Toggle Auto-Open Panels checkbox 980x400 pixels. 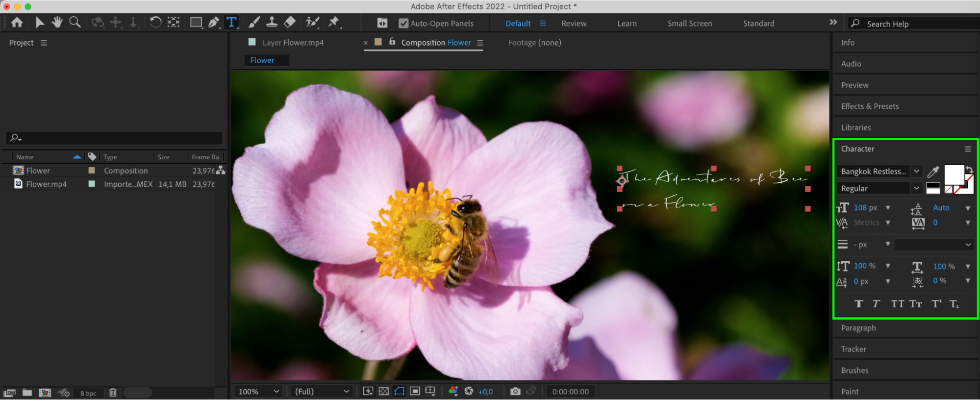[x=403, y=24]
